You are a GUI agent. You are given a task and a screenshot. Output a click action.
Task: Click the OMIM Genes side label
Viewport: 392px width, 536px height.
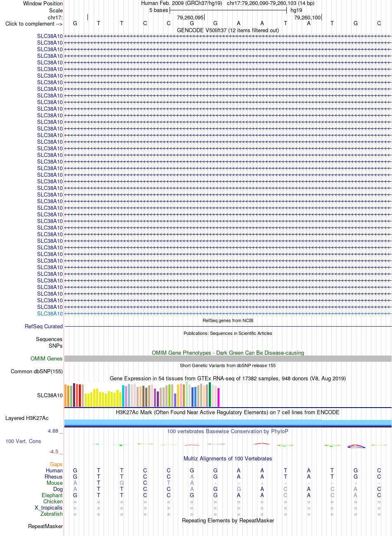click(x=47, y=358)
